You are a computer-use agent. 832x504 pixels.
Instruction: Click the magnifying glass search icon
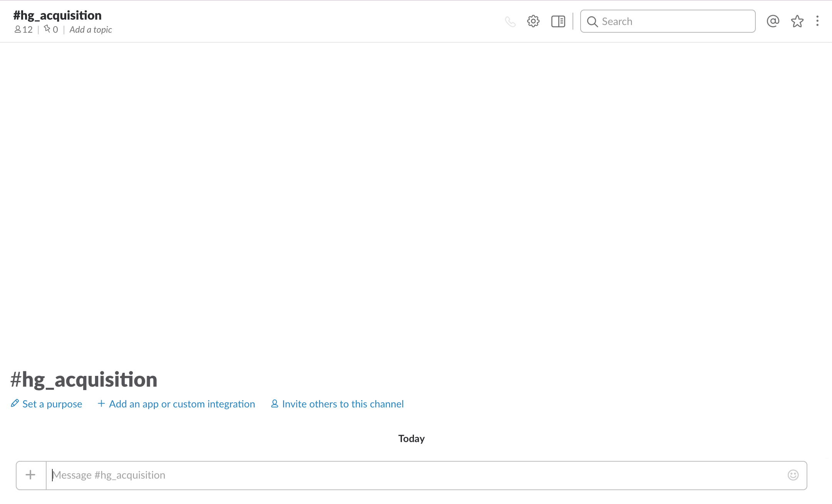[x=592, y=22]
